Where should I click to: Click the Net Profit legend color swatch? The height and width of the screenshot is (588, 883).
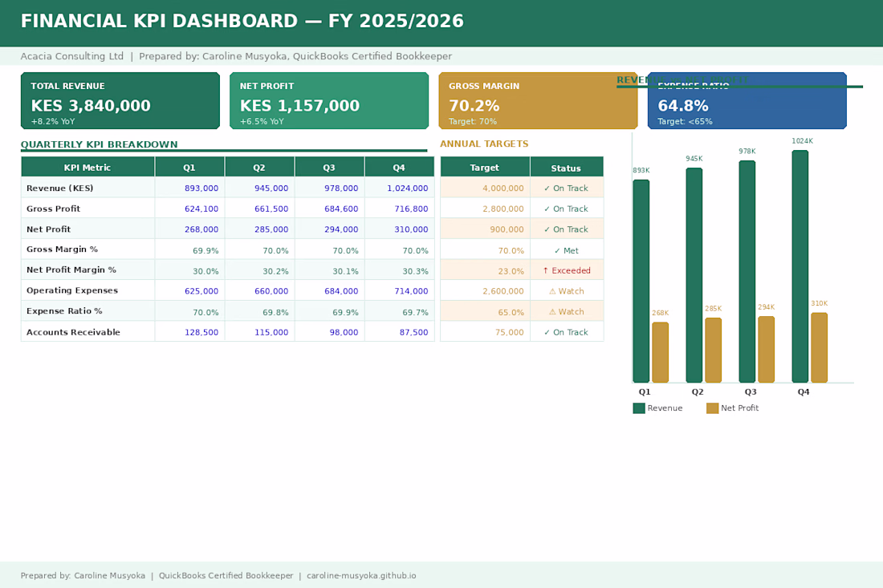tap(712, 408)
